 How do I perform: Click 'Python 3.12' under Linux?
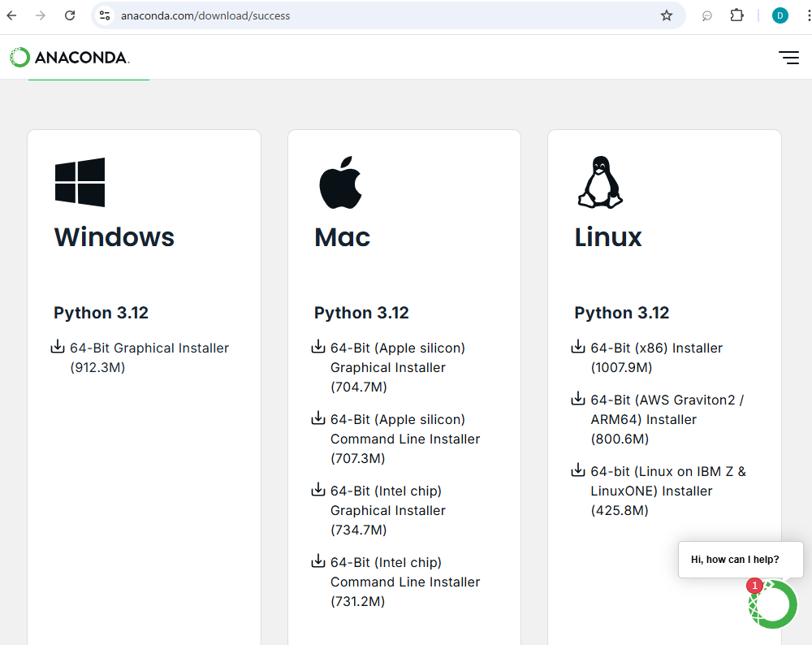click(622, 313)
